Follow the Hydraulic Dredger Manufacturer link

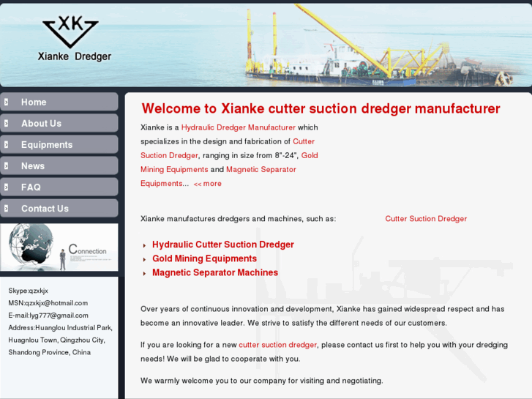point(238,127)
